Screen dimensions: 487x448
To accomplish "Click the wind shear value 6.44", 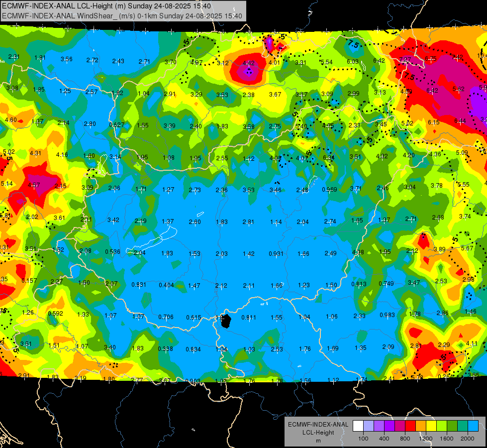I will coord(460,121).
